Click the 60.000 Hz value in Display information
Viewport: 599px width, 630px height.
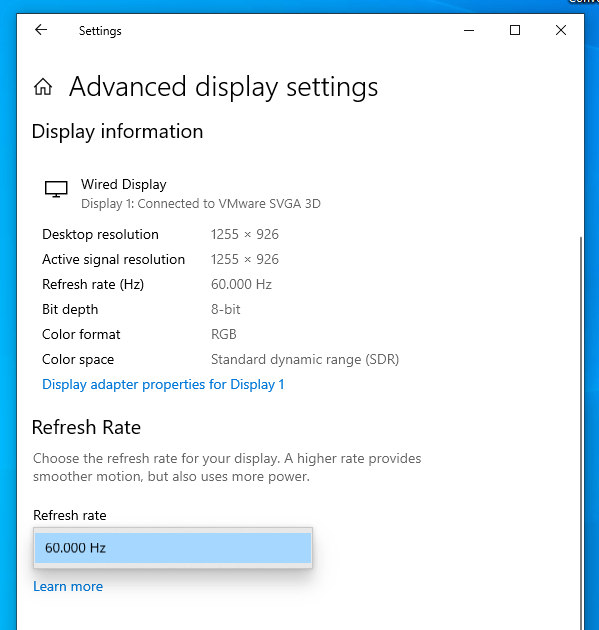point(241,284)
